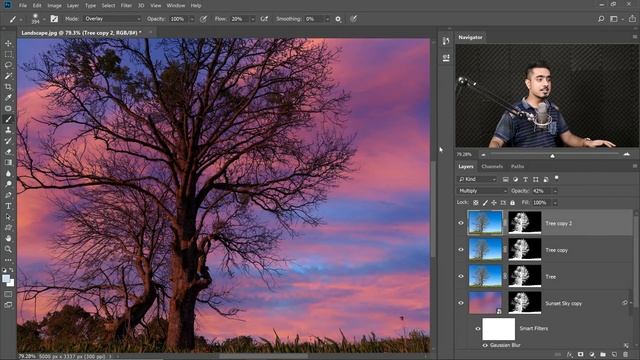
Task: Hide the Tree copy 2 layer
Action: tap(461, 223)
